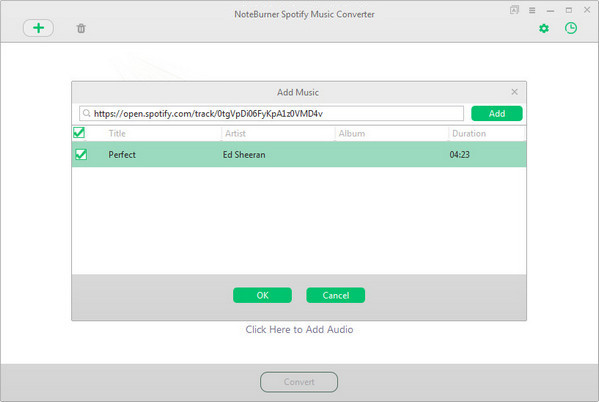The width and height of the screenshot is (599, 402).
Task: Click the trash delete icon
Action: (x=81, y=28)
